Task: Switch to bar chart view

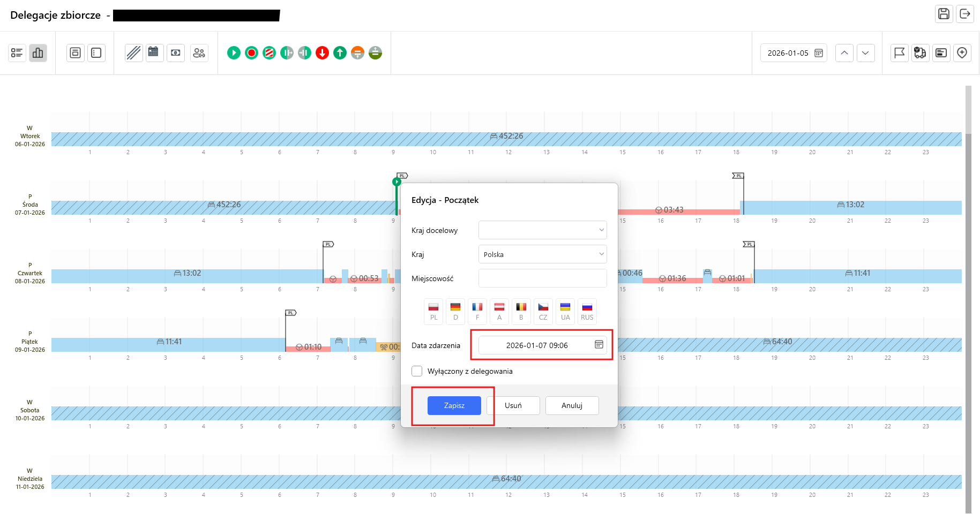Action: tap(38, 52)
